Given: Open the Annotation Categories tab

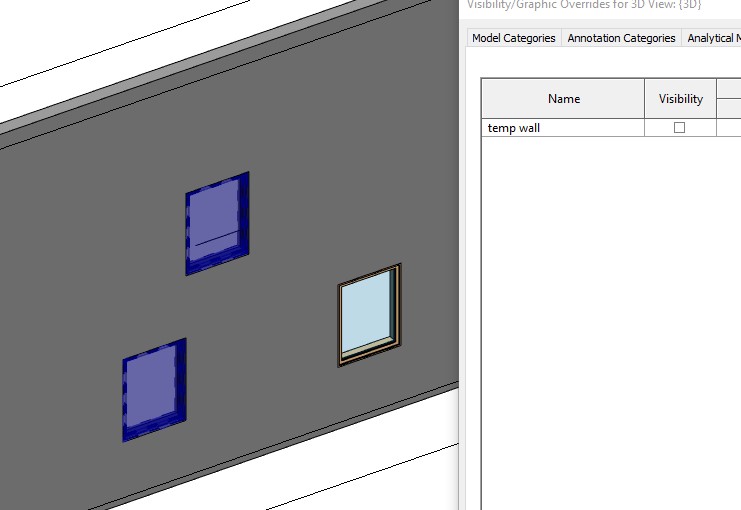Looking at the screenshot, I should (x=621, y=38).
